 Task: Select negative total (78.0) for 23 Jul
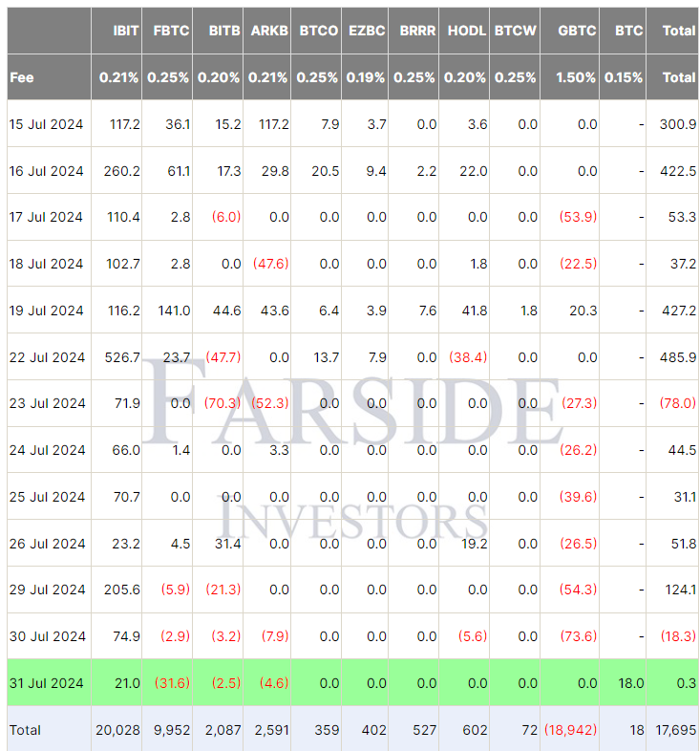tap(678, 403)
